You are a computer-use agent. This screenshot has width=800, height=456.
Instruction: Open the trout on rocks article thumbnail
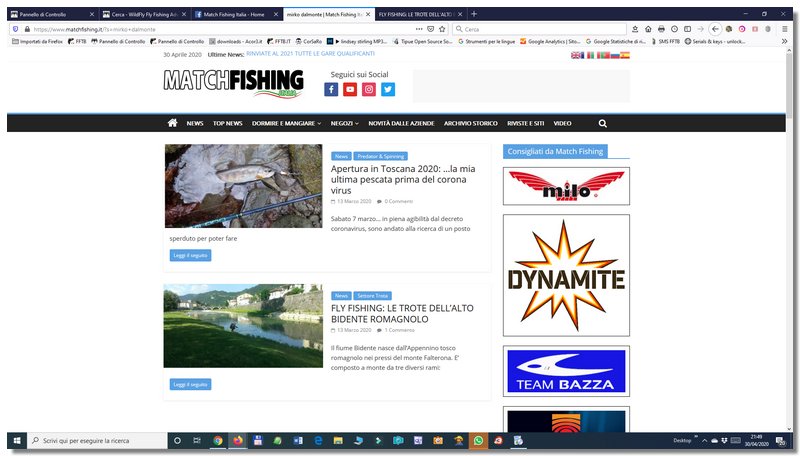(243, 186)
